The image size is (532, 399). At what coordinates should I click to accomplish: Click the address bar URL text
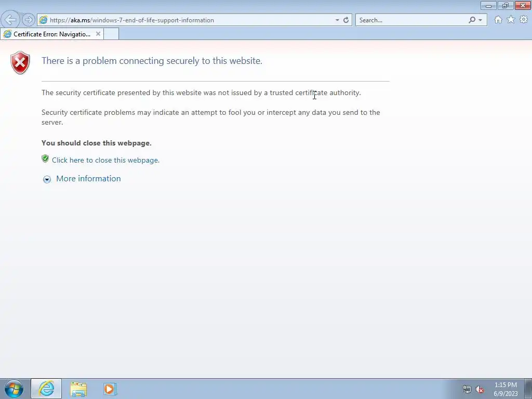point(131,20)
